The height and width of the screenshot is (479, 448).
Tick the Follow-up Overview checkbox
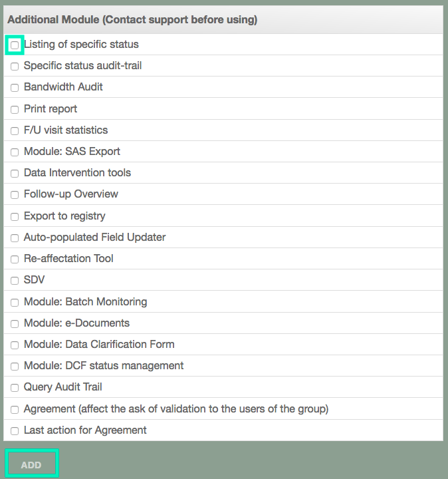coord(15,195)
